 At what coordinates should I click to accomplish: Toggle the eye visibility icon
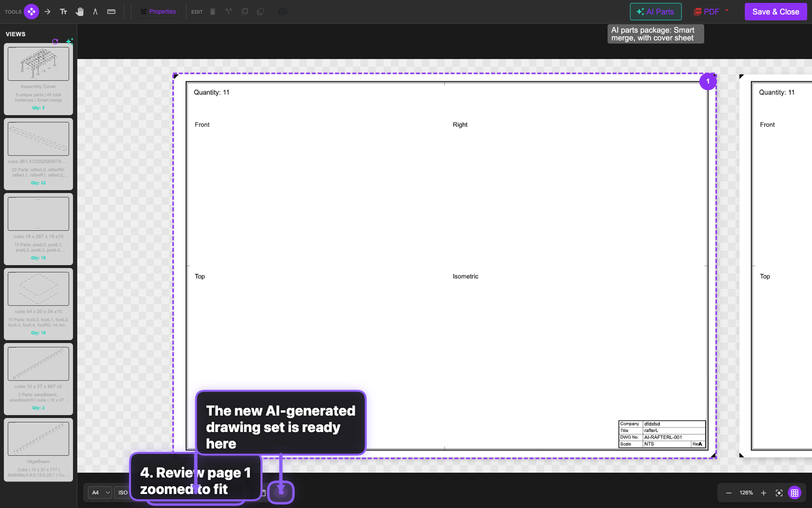283,12
